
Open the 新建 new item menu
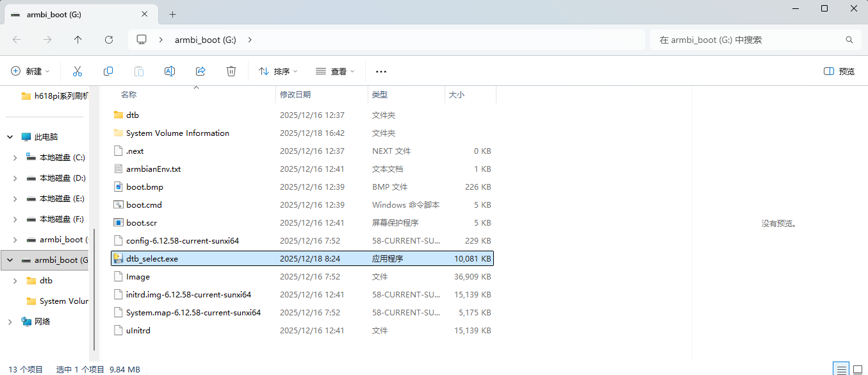(x=30, y=71)
